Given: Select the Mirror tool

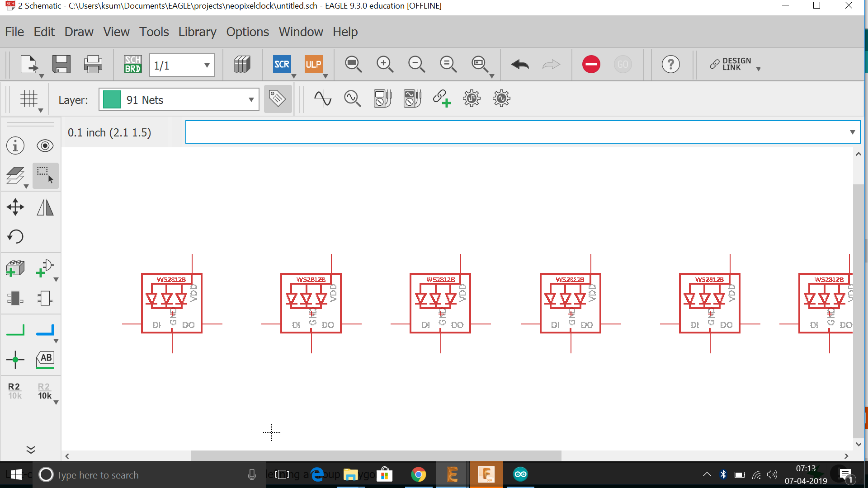Looking at the screenshot, I should tap(45, 207).
